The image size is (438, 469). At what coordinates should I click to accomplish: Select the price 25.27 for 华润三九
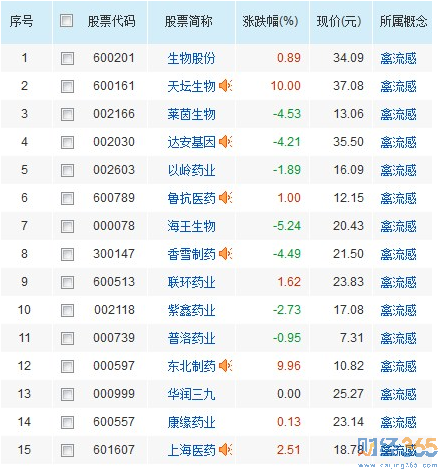coord(348,394)
